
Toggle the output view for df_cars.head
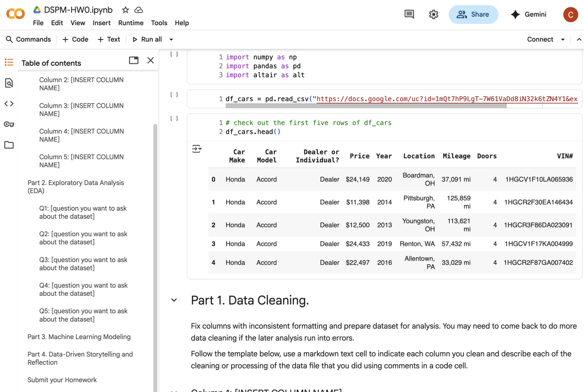(x=197, y=149)
